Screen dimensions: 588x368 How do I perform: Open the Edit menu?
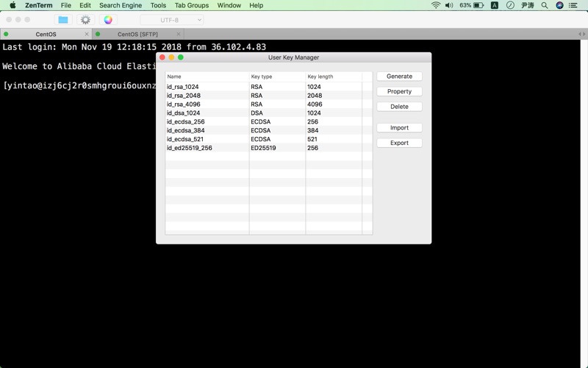[x=85, y=5]
